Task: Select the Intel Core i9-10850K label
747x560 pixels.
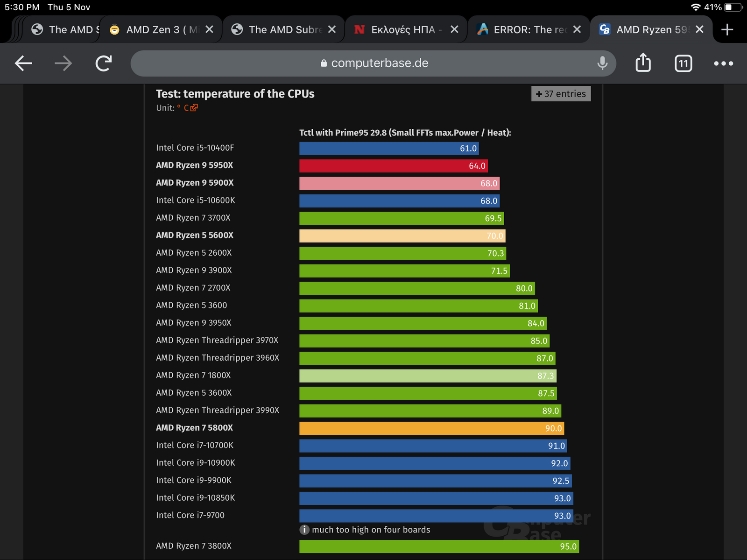Action: tap(196, 498)
